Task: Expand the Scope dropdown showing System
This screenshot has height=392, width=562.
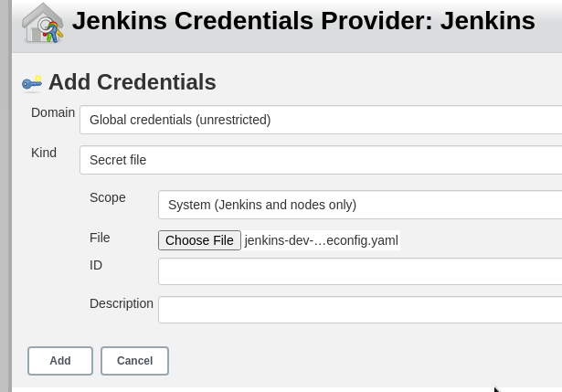Action: [x=360, y=205]
